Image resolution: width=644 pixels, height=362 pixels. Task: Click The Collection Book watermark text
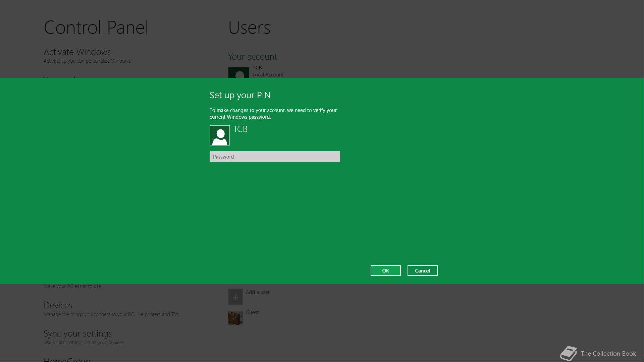pos(608,354)
